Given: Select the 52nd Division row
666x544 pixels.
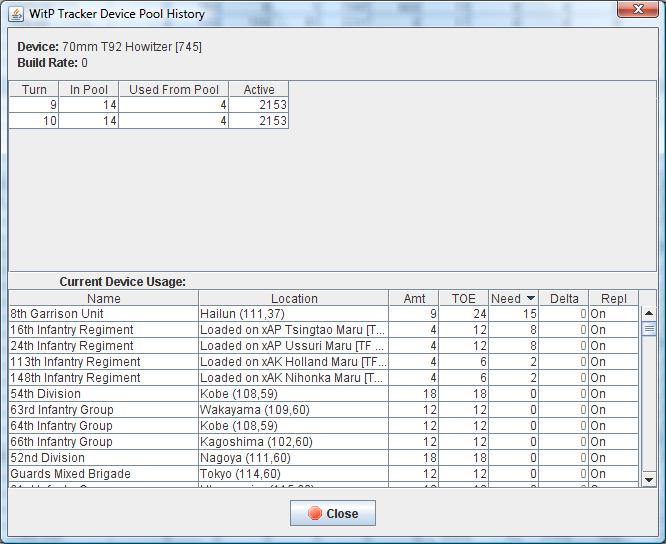Looking at the screenshot, I should point(324,458).
